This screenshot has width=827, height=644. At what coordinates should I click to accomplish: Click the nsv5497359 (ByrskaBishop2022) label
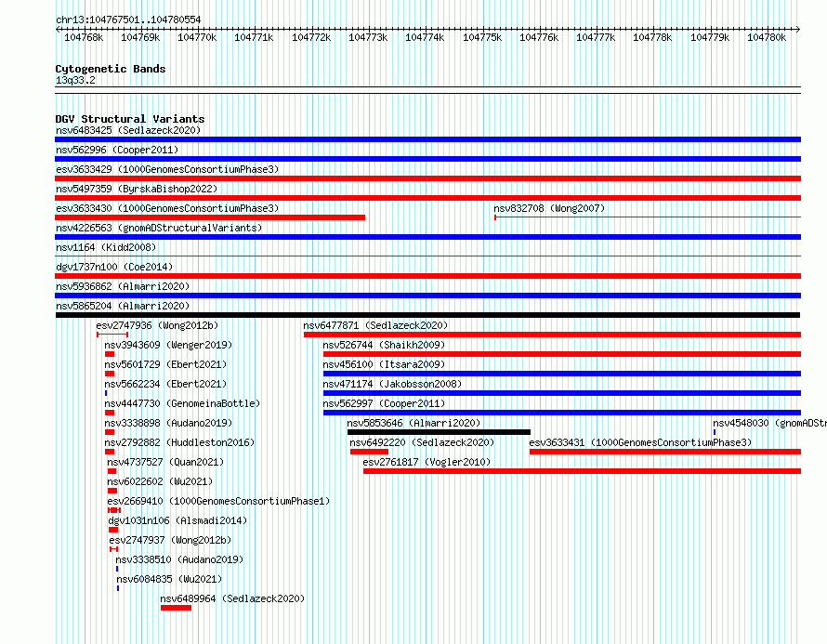[137, 189]
